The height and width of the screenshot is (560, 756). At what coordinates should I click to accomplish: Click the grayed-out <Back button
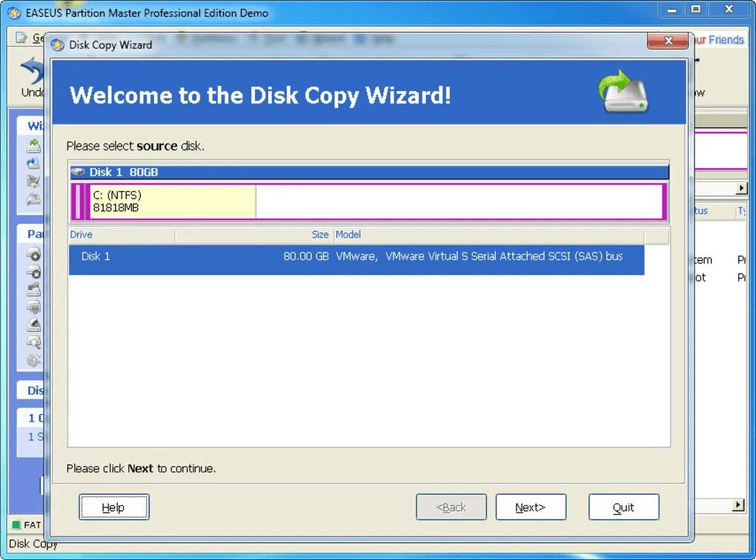pyautogui.click(x=451, y=507)
